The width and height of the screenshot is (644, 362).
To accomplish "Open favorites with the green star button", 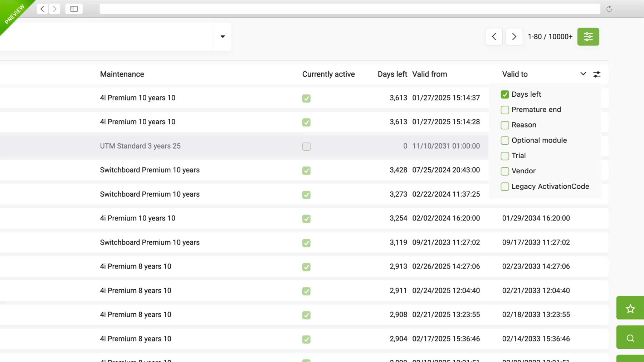I will point(630,308).
